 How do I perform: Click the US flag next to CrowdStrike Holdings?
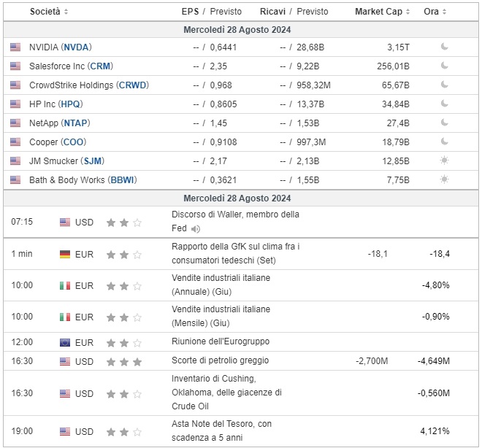tap(15, 85)
